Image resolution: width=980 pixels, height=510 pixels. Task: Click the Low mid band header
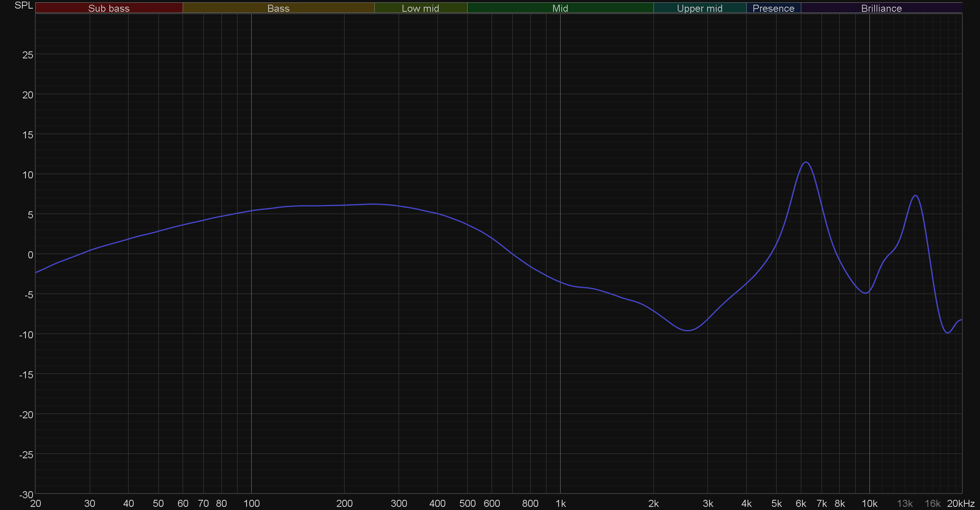420,8
